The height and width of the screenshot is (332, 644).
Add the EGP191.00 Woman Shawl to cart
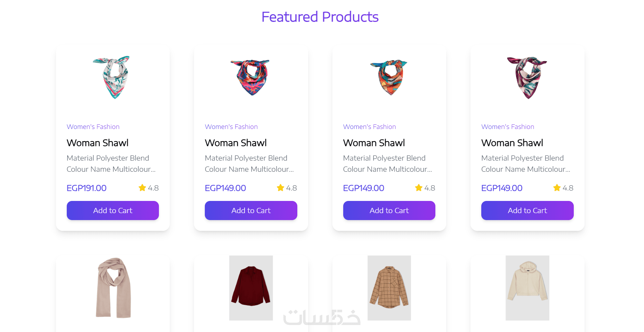pos(113,210)
